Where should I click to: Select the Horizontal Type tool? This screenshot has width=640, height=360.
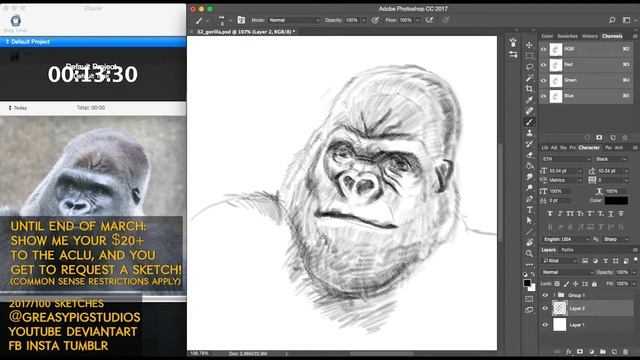(x=529, y=210)
